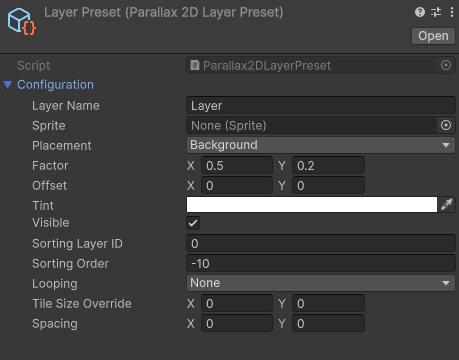Open the inspector three-dot context menu
The height and width of the screenshot is (360, 459).
coord(452,12)
